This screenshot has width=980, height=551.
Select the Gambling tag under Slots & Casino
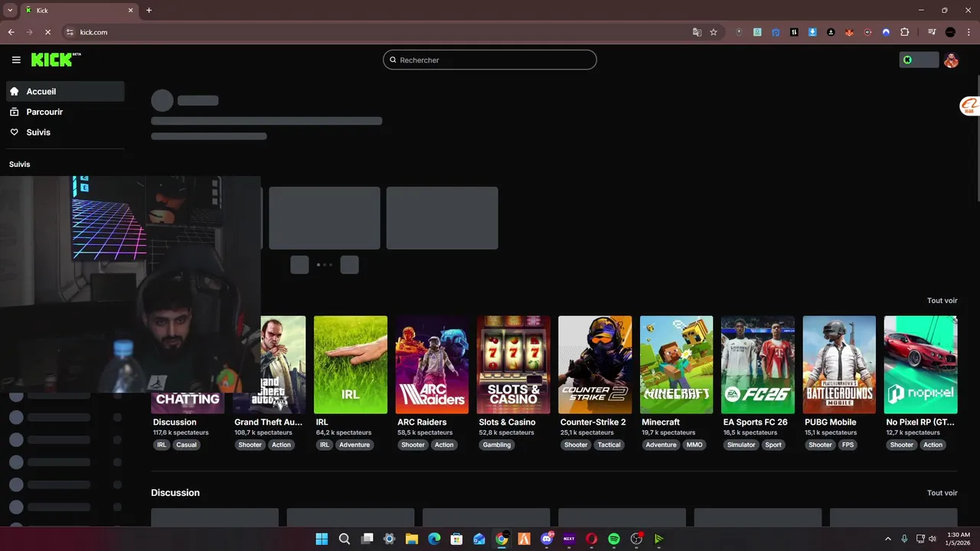pos(497,445)
